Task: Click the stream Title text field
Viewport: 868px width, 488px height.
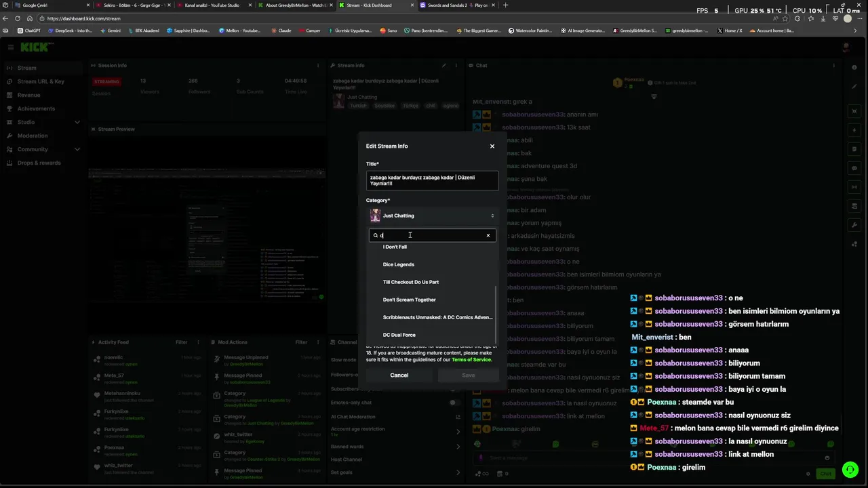Action: [432, 180]
